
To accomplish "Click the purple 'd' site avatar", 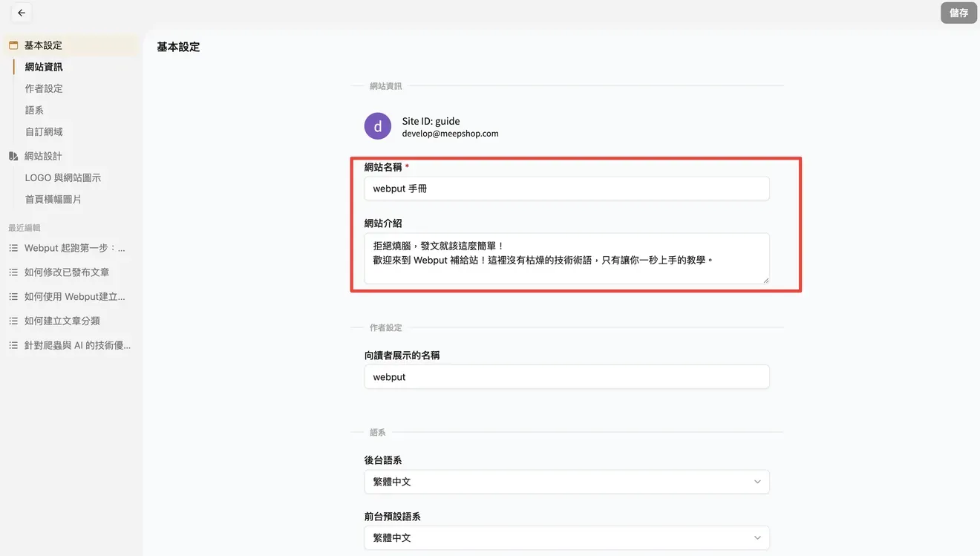I will tap(378, 126).
